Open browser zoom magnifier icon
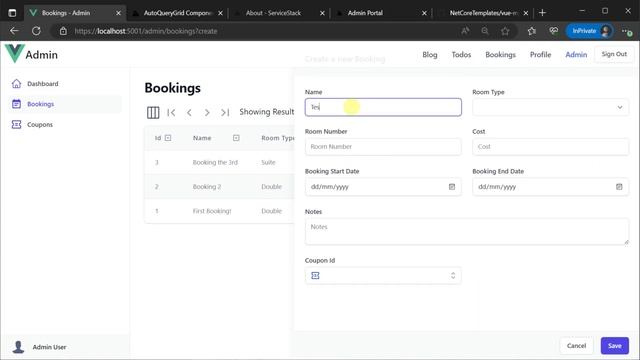The height and width of the screenshot is (360, 640). [485, 31]
